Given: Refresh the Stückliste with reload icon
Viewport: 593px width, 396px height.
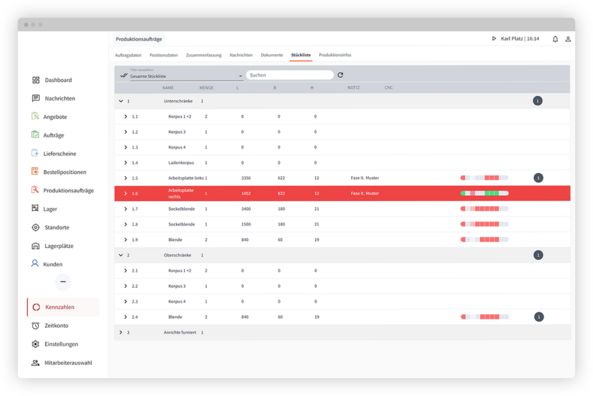Looking at the screenshot, I should (x=340, y=75).
